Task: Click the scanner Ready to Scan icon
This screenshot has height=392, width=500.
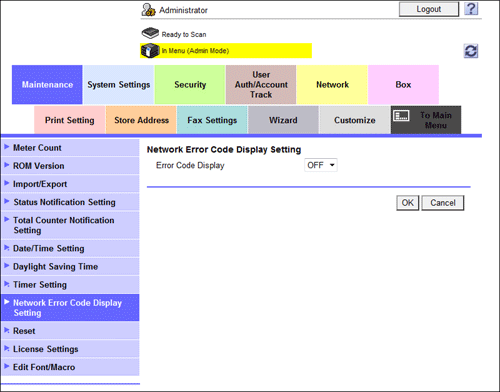Action: pyautogui.click(x=150, y=33)
